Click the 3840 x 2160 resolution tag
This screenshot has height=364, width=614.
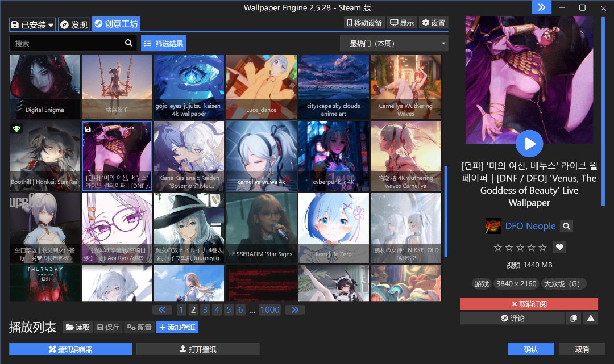click(x=516, y=284)
